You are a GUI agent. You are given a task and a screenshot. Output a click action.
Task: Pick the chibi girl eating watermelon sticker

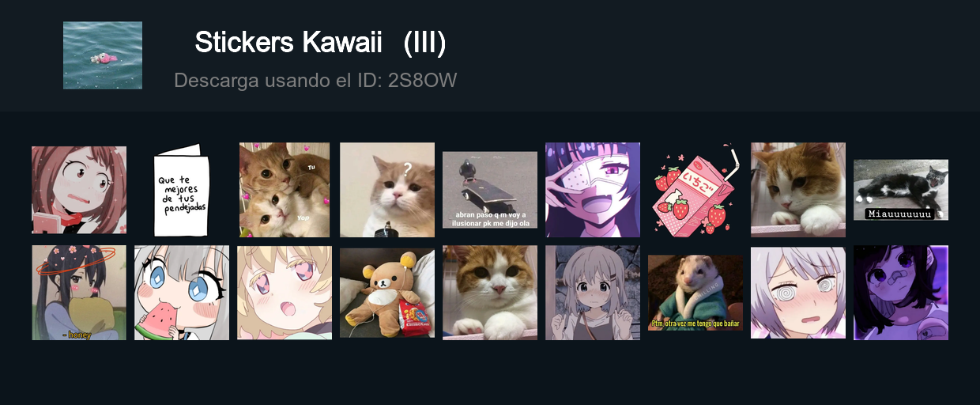coord(182,293)
